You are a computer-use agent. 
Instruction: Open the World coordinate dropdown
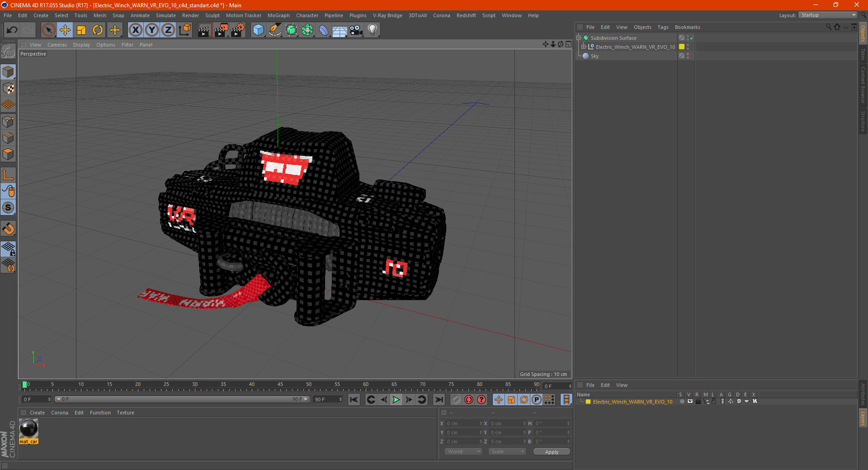pyautogui.click(x=463, y=451)
